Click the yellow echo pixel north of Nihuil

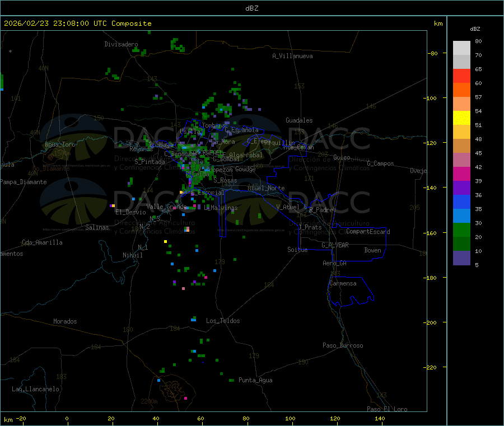point(166,241)
